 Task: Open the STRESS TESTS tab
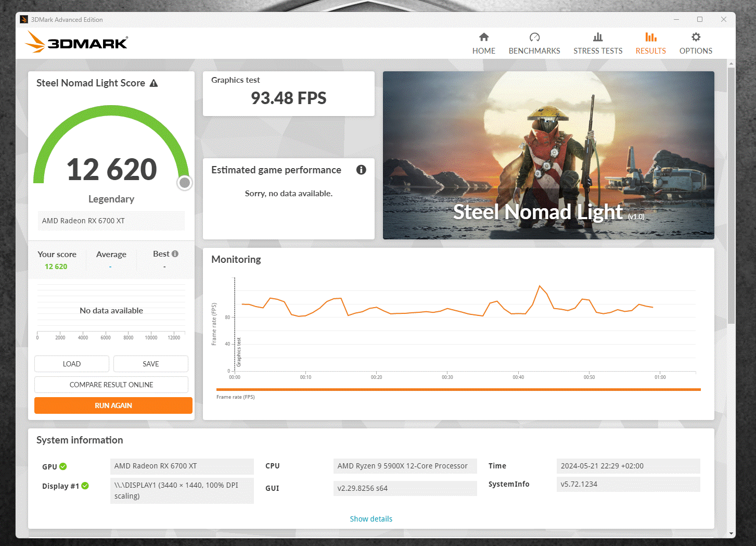598,44
